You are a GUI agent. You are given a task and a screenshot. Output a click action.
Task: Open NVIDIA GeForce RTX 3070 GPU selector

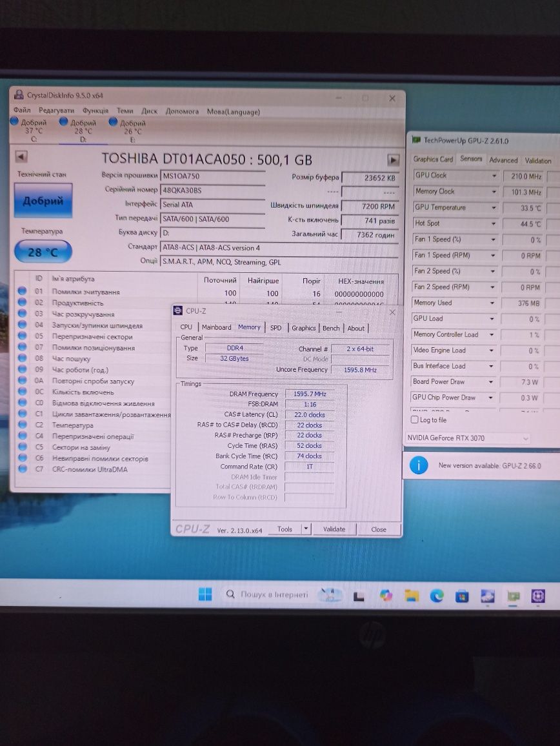pyautogui.click(x=467, y=438)
